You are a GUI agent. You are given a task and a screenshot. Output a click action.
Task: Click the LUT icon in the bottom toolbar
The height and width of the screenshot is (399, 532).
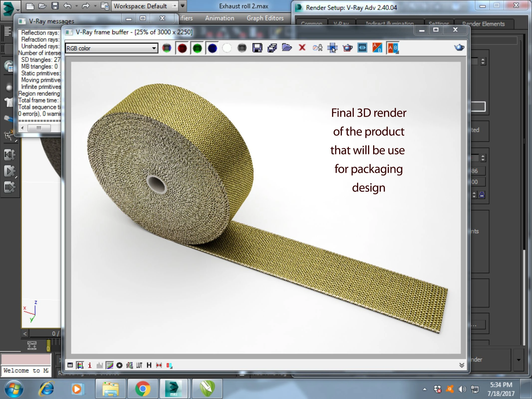(x=139, y=365)
